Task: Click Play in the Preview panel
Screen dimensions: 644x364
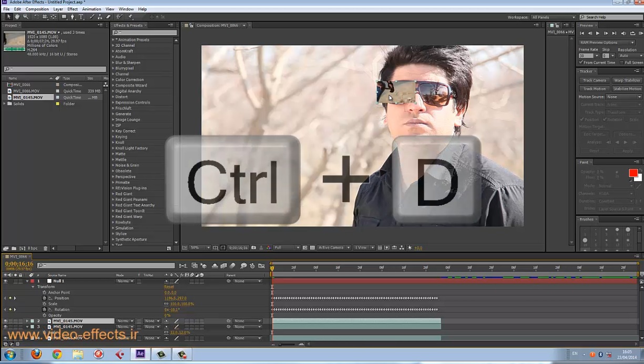Action: click(598, 33)
